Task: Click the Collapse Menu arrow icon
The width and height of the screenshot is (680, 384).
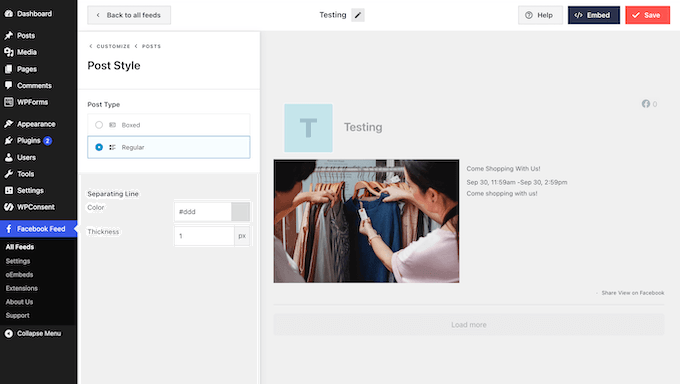Action: tap(9, 333)
